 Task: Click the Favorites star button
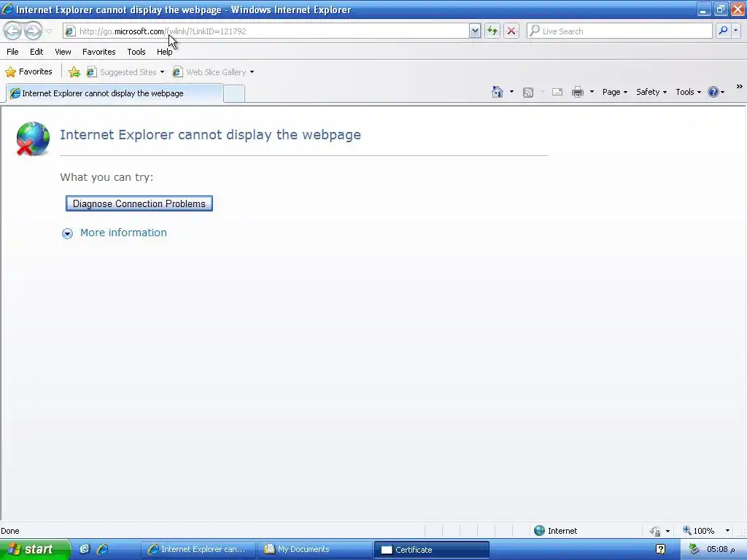(28, 72)
